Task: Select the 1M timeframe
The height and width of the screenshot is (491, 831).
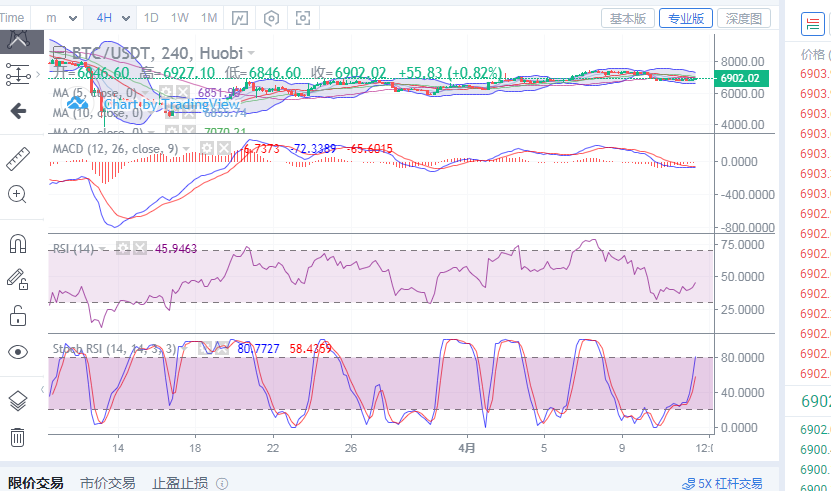Action: (209, 18)
